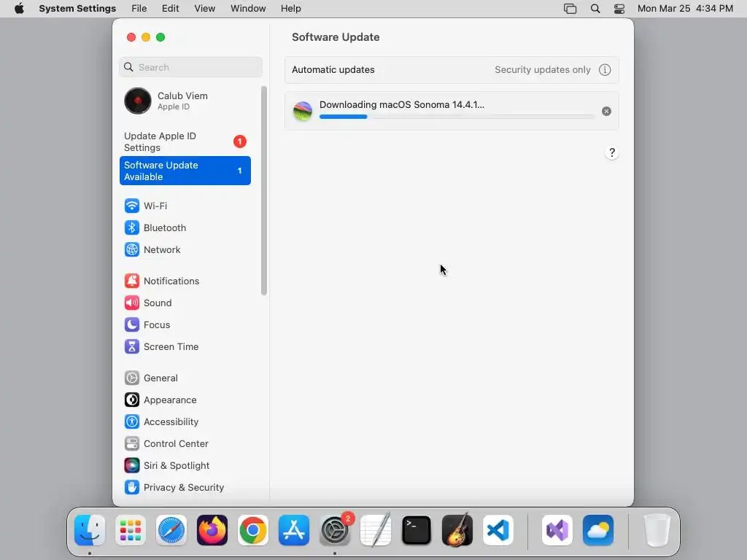Minimize the System Settings window
The width and height of the screenshot is (747, 560).
146,37
